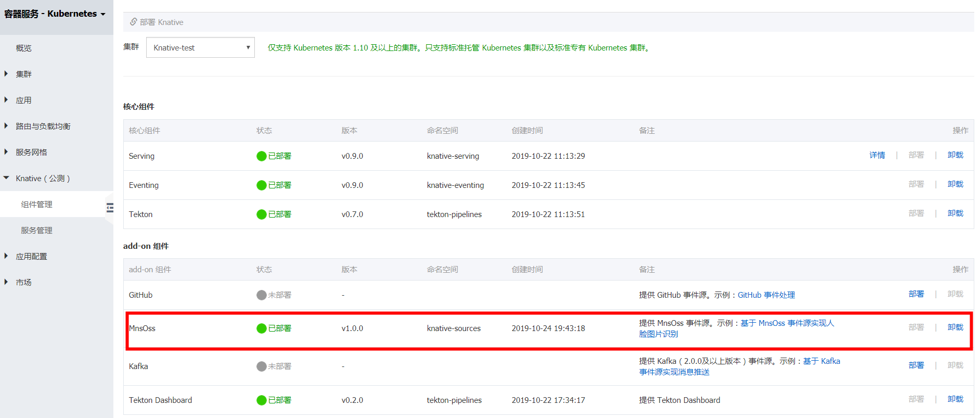980x418 pixels.
Task: Click the knative-sources namespace cell
Action: click(x=454, y=328)
